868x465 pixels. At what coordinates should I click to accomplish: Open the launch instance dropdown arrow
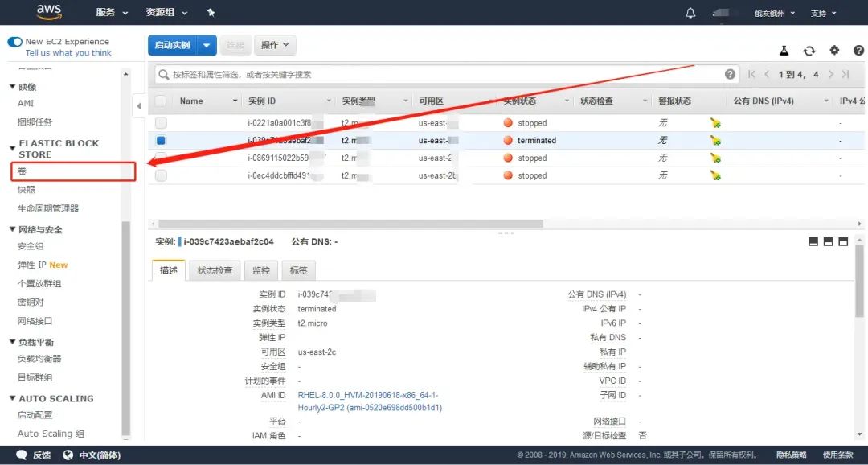[x=206, y=45]
